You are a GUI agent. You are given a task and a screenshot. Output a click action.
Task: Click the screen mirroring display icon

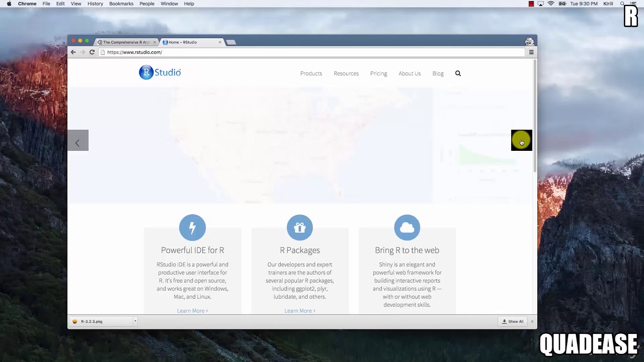click(x=541, y=4)
